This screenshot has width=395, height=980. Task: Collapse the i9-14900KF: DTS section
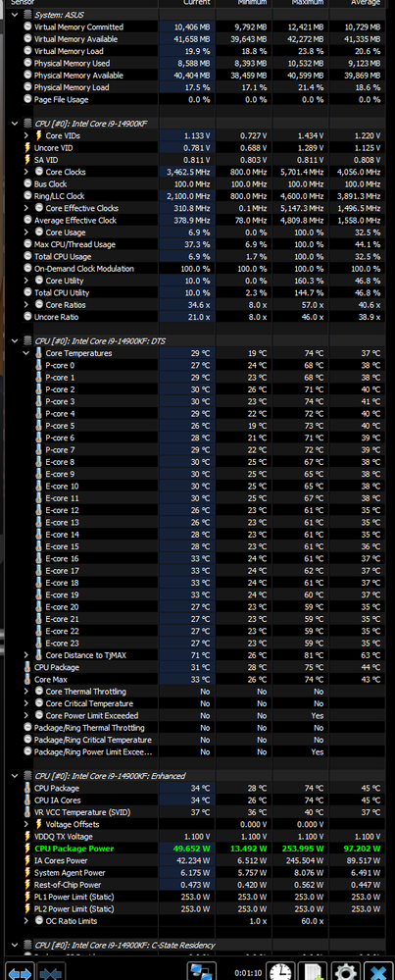click(x=15, y=340)
